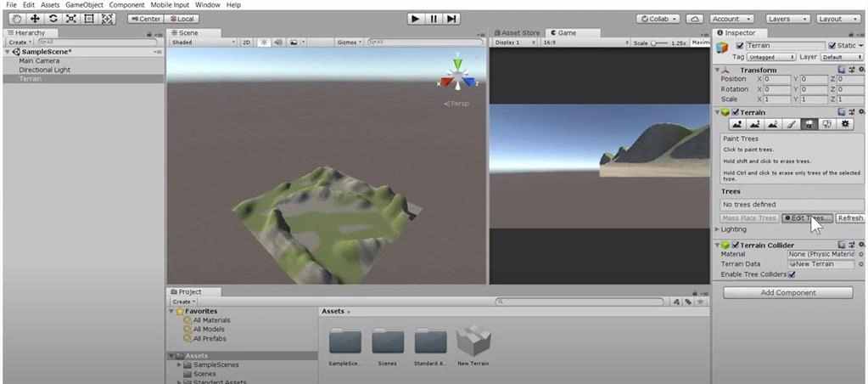868x384 pixels.
Task: Open the Layer Default dropdown
Action: [840, 57]
